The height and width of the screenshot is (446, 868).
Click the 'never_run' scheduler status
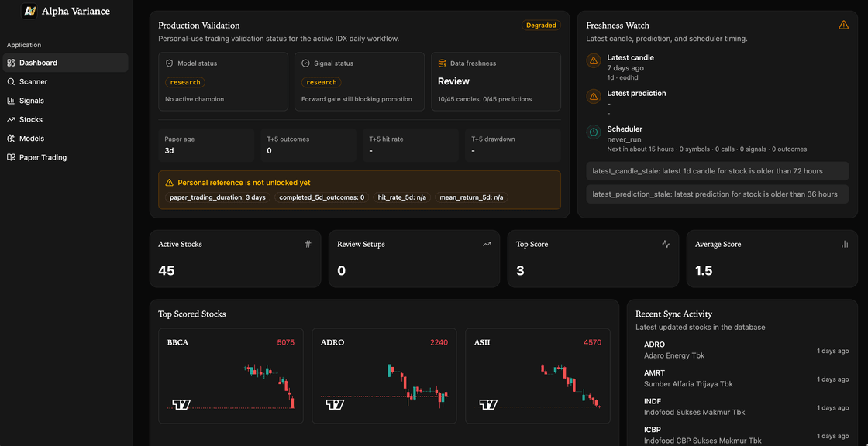click(624, 139)
